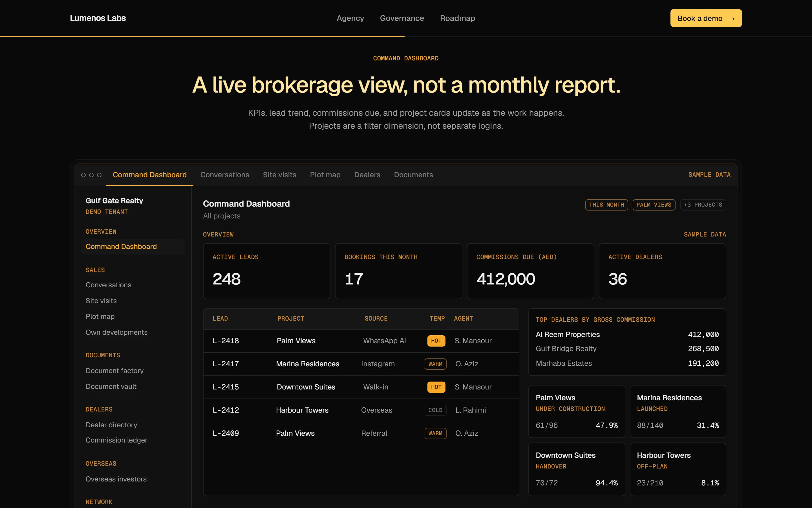The height and width of the screenshot is (508, 812).
Task: Open the Palm Views project card
Action: coord(577,411)
